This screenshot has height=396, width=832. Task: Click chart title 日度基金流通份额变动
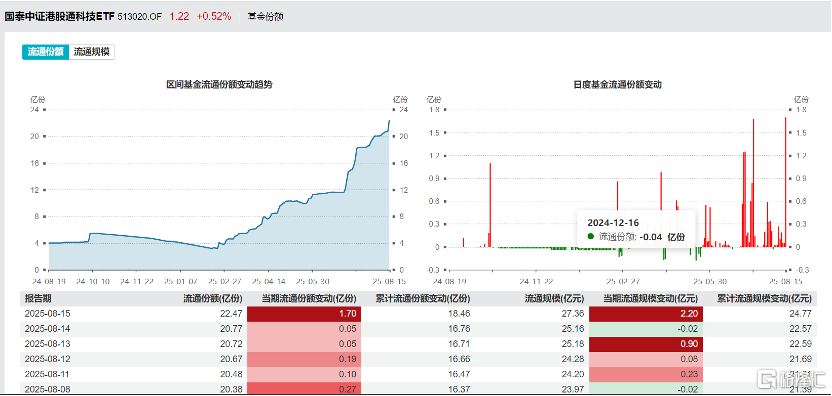point(617,84)
